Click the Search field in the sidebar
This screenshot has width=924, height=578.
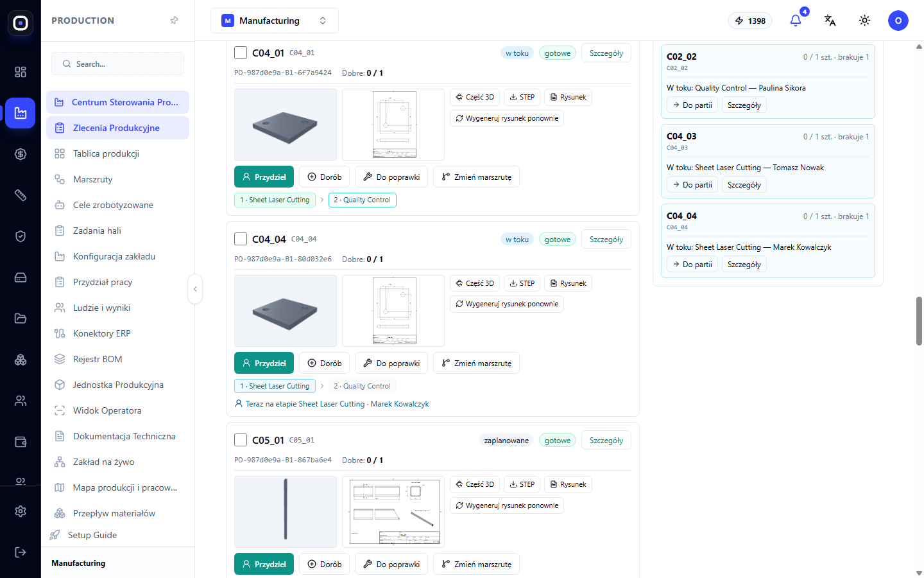117,64
